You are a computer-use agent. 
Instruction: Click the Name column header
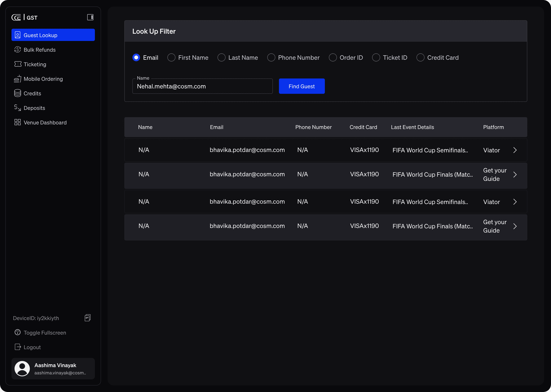(x=145, y=127)
